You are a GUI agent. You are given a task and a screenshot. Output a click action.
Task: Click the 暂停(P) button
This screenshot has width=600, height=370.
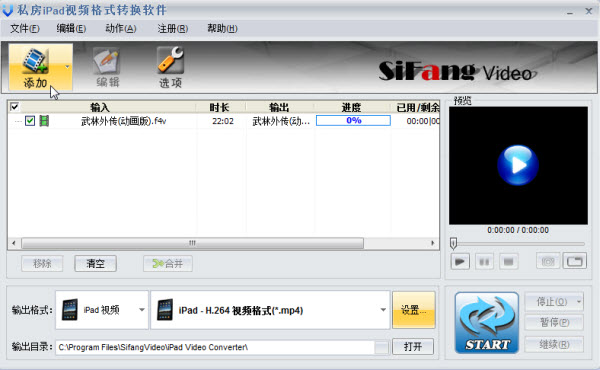tap(554, 322)
